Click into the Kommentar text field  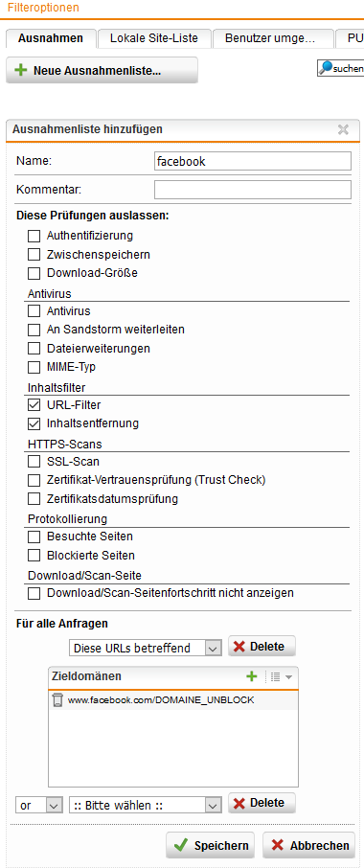(x=253, y=190)
